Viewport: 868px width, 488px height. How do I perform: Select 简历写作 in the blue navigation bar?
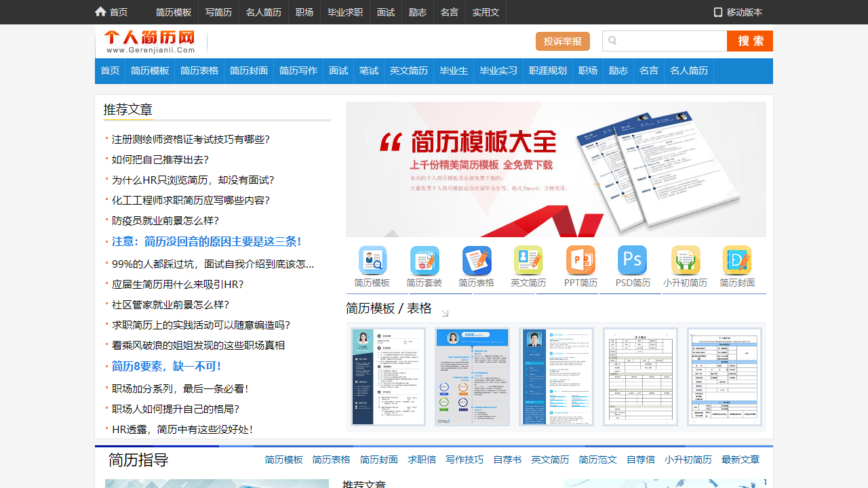298,70
